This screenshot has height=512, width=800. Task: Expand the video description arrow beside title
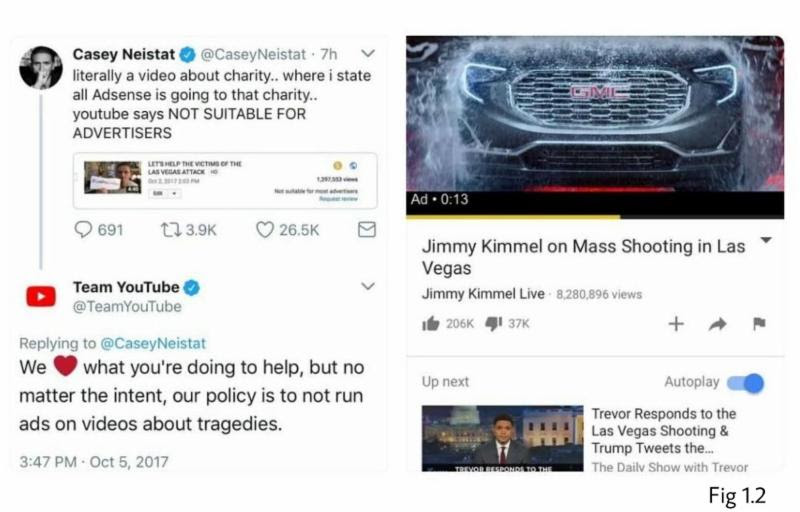coord(766,240)
